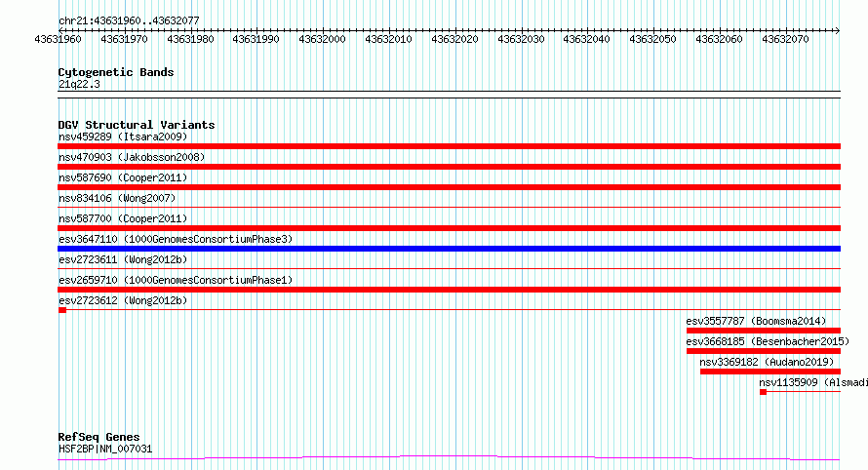Click the nsv459289 (Itsara2009) variant label
This screenshot has width=868, height=470.
coord(123,137)
